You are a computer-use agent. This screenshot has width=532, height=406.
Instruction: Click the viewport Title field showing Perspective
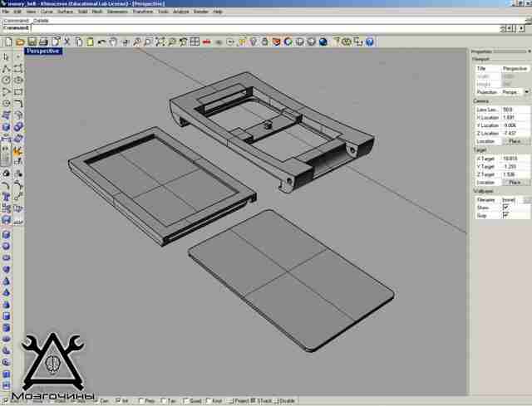point(515,68)
